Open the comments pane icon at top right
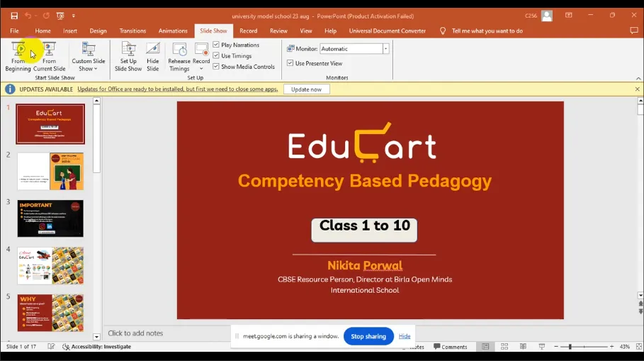 pos(634,30)
